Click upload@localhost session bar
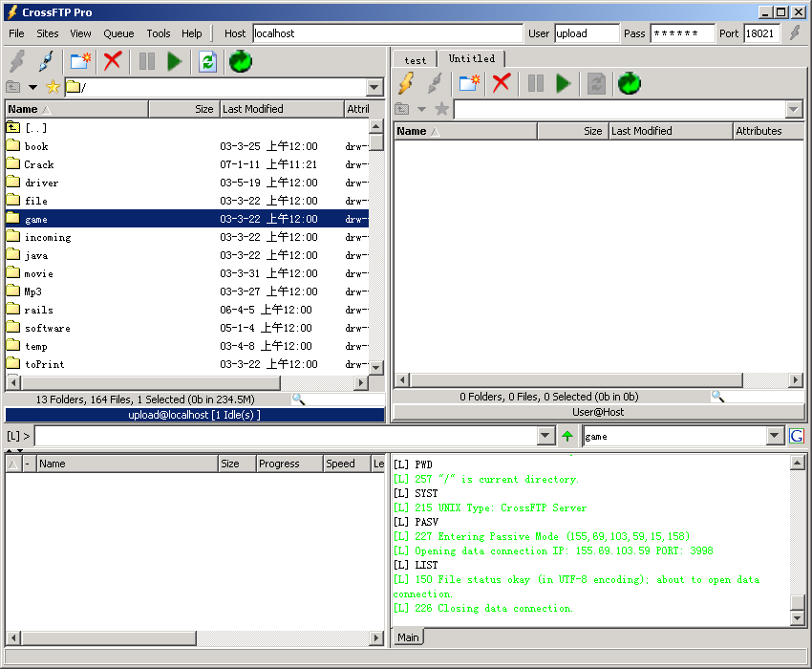This screenshot has width=812, height=669. [x=195, y=415]
